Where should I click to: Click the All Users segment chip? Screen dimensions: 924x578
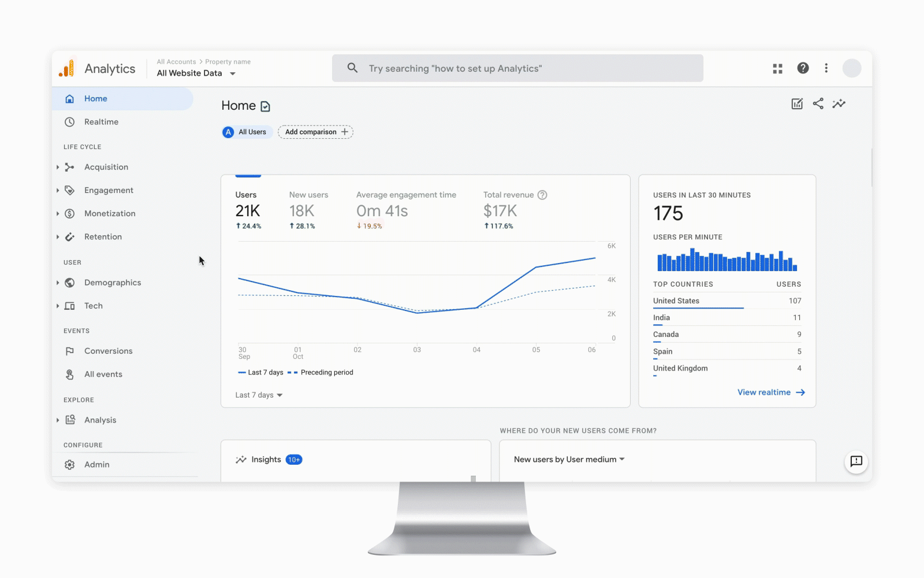(x=247, y=132)
